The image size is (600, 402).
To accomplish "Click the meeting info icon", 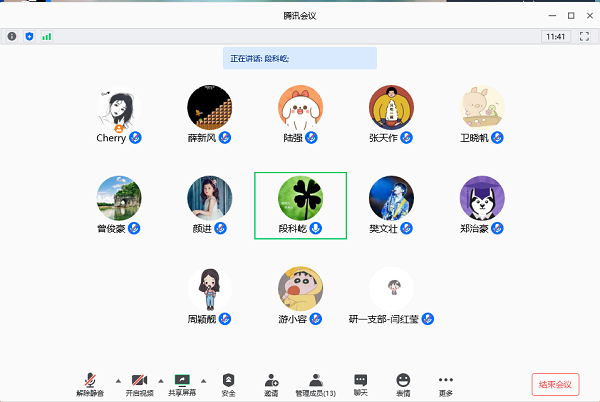I will point(12,36).
